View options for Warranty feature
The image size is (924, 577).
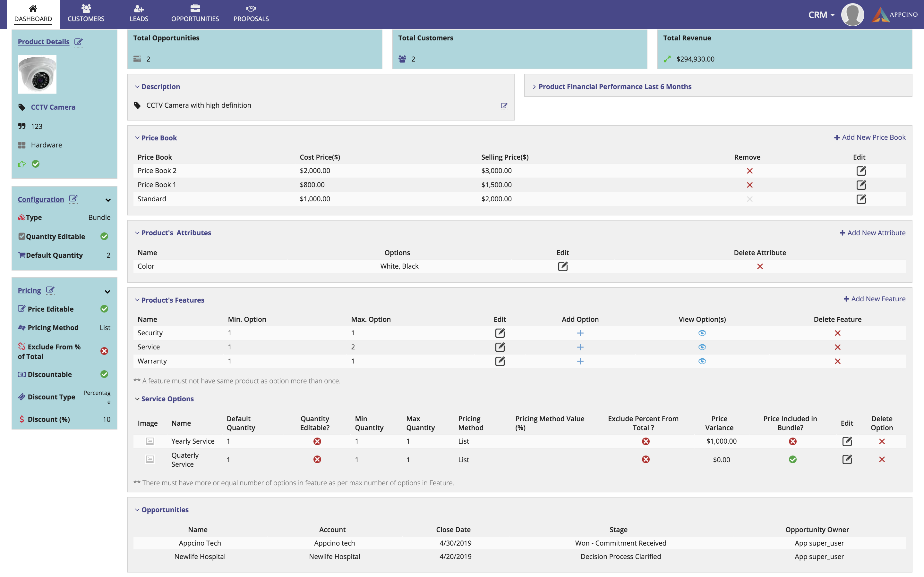click(702, 361)
